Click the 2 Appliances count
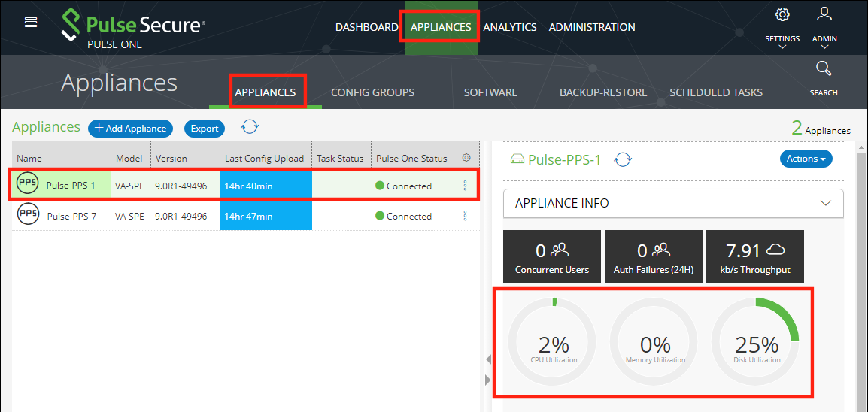This screenshot has height=412, width=868. click(821, 129)
